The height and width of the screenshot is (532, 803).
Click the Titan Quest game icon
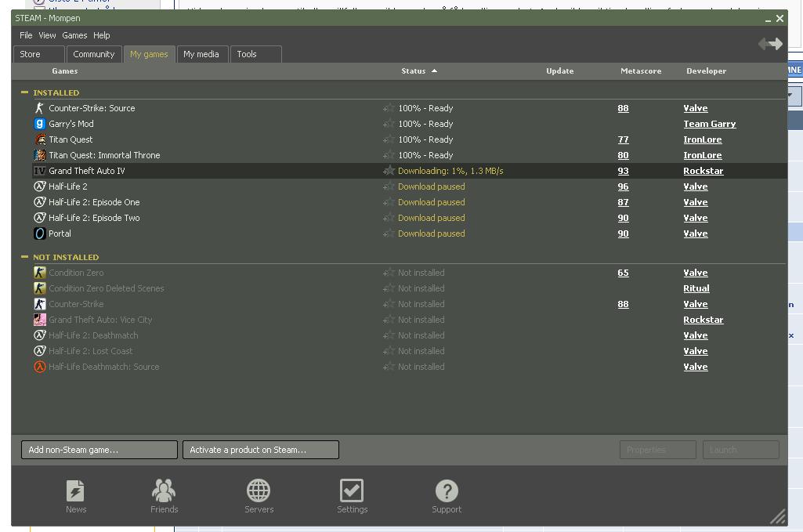click(x=39, y=139)
